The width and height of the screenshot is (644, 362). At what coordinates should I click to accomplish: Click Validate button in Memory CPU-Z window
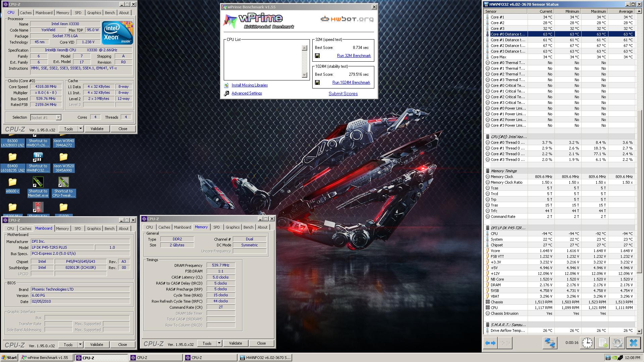click(x=235, y=343)
